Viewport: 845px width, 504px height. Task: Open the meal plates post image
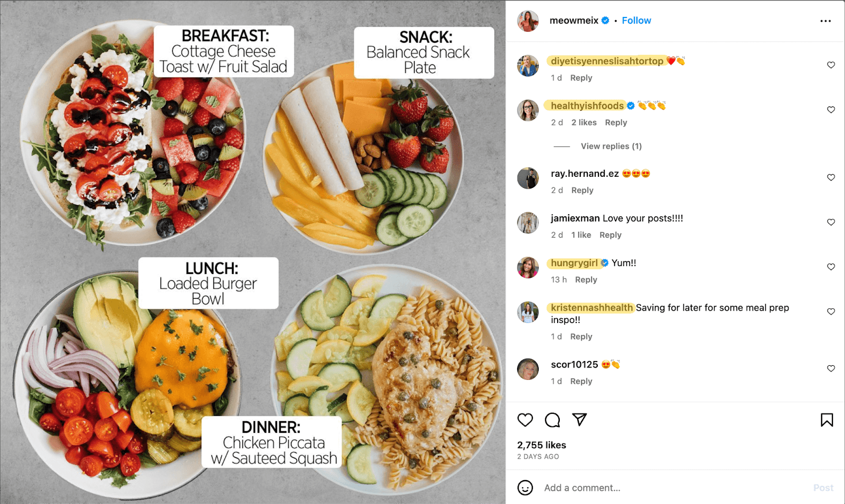point(252,252)
